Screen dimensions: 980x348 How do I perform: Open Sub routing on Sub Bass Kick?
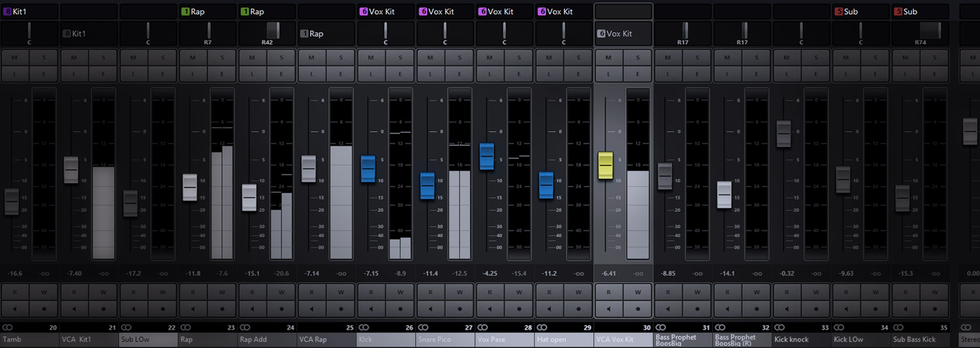coord(920,11)
